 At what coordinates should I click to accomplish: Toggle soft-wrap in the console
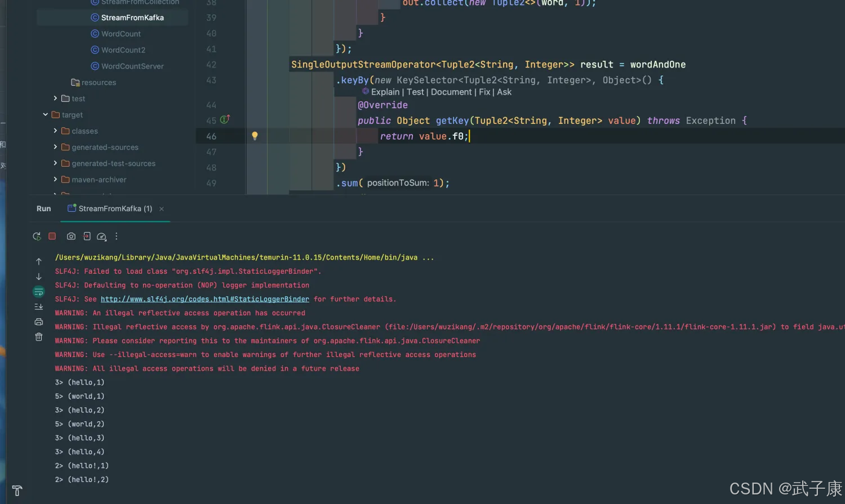(39, 292)
